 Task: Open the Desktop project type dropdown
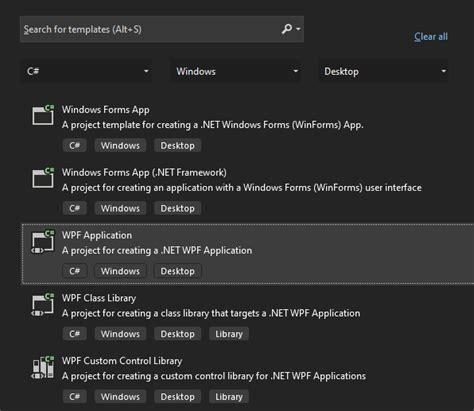click(383, 71)
